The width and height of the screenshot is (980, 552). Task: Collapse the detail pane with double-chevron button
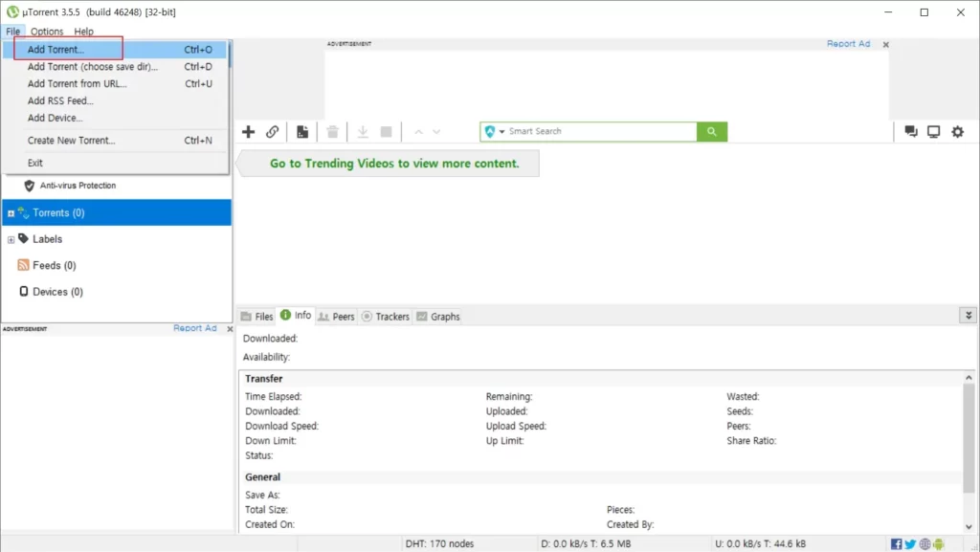point(969,316)
